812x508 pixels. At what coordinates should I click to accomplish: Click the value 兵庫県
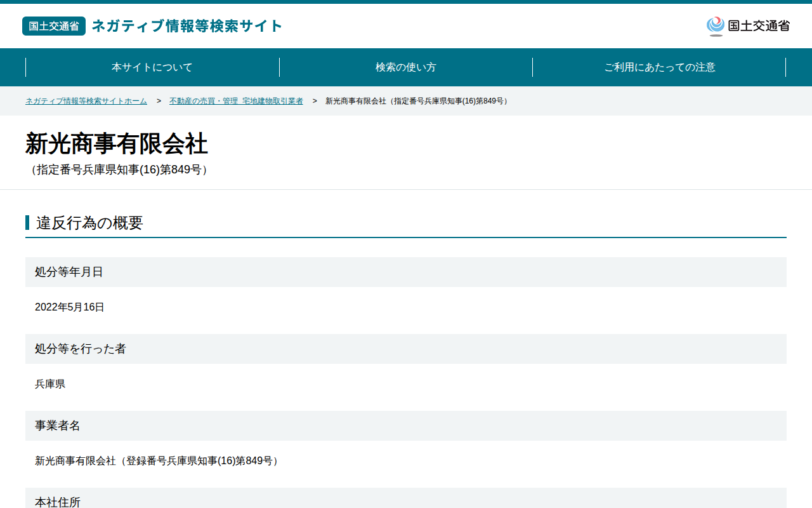[x=50, y=384]
